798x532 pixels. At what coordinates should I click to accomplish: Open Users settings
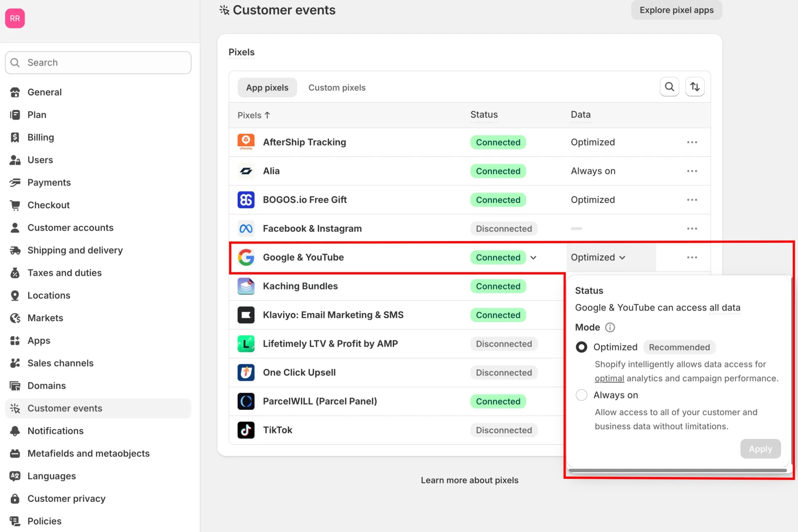pos(98,160)
